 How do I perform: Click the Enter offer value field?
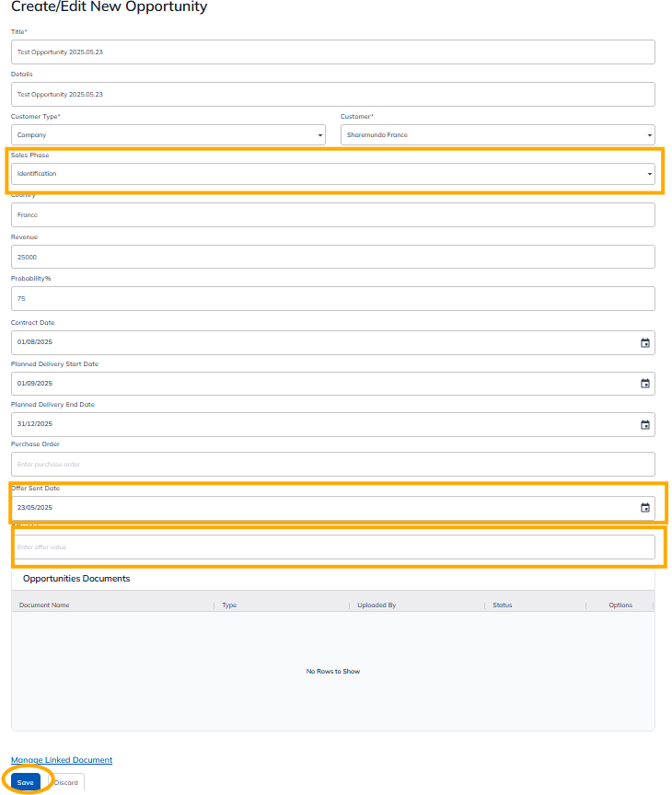tap(332, 547)
